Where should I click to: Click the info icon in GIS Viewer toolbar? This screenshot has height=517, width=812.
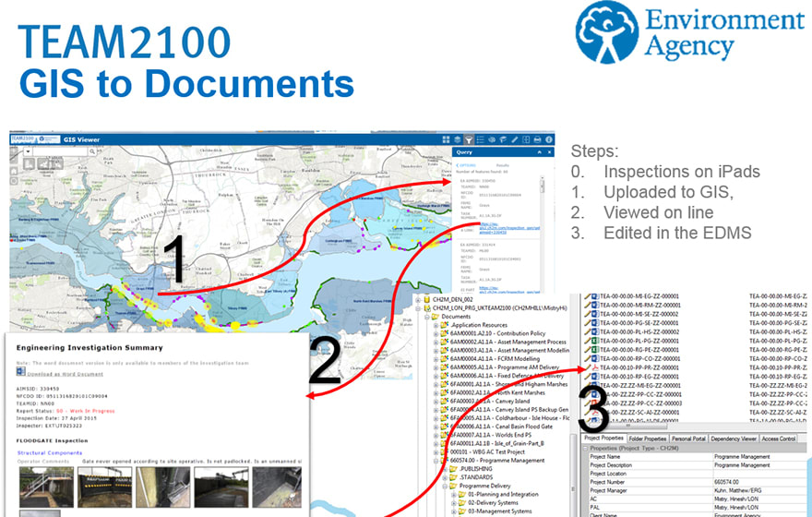click(548, 139)
